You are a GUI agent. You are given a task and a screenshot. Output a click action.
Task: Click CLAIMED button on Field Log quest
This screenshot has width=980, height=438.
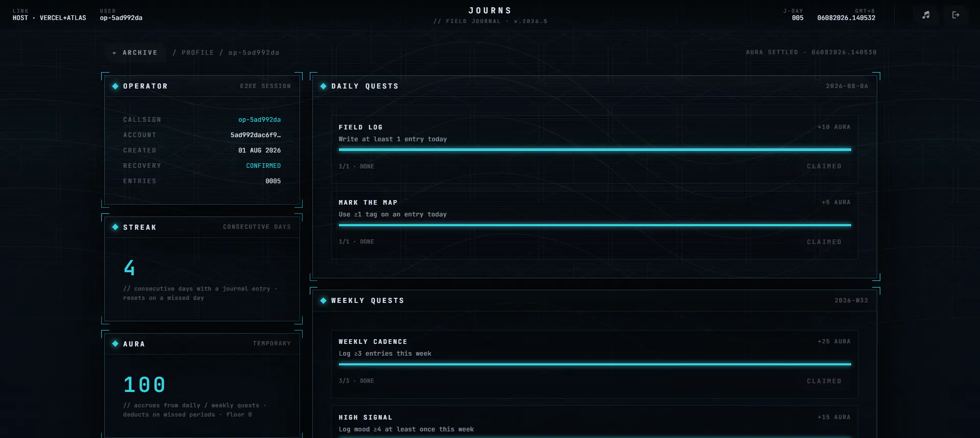824,166
